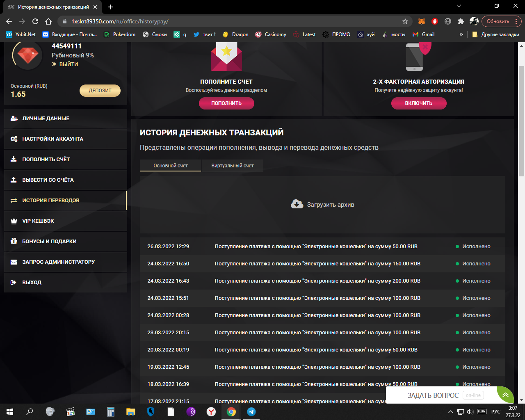Open Telegram from the taskbar
This screenshot has width=525, height=420.
(251, 412)
